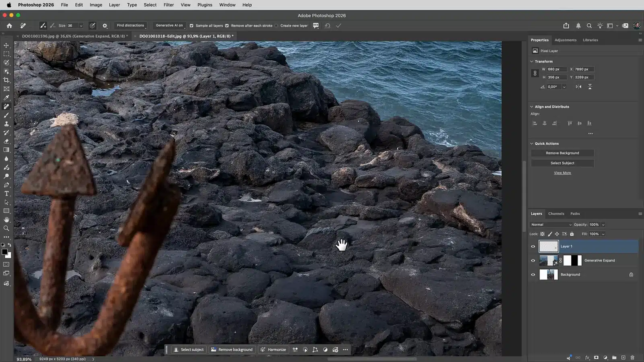Select the Crop tool
This screenshot has width=644, height=362.
coord(6,80)
